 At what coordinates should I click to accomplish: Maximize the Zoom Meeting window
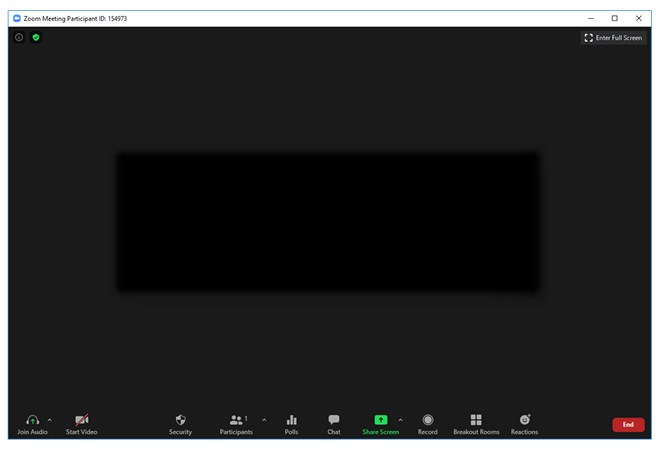[x=614, y=18]
